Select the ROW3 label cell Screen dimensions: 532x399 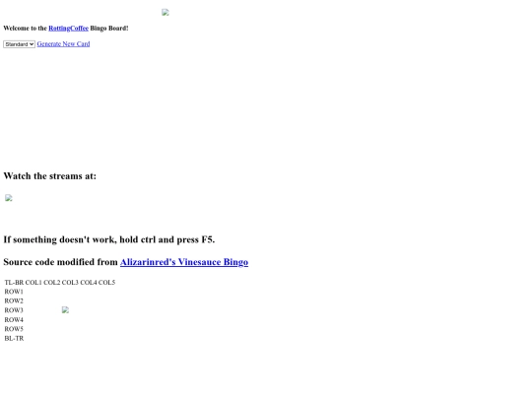(x=14, y=310)
